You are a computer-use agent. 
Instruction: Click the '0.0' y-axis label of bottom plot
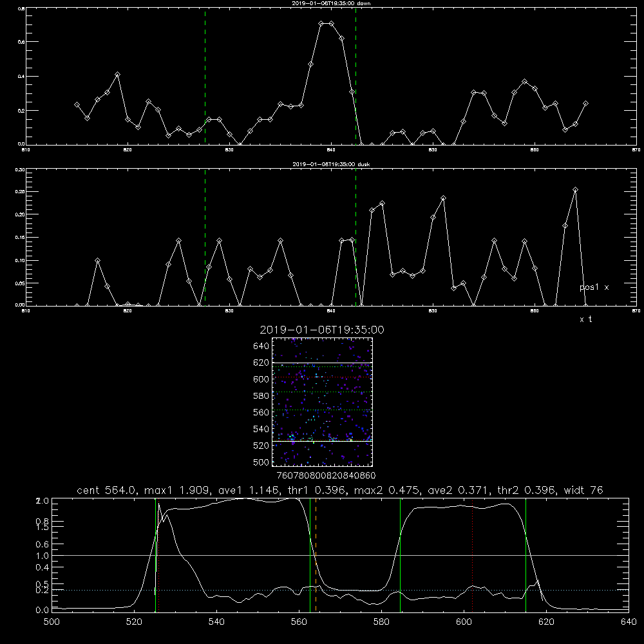tap(43, 611)
